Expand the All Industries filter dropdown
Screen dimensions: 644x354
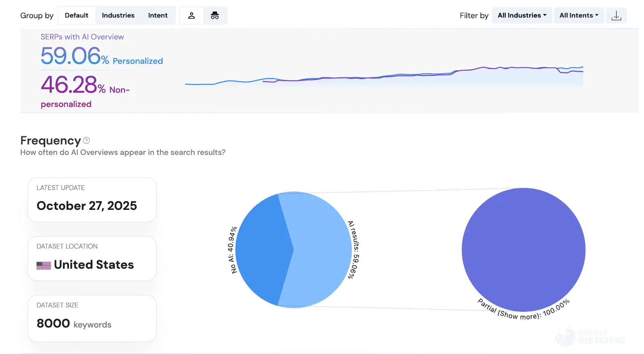(x=522, y=16)
